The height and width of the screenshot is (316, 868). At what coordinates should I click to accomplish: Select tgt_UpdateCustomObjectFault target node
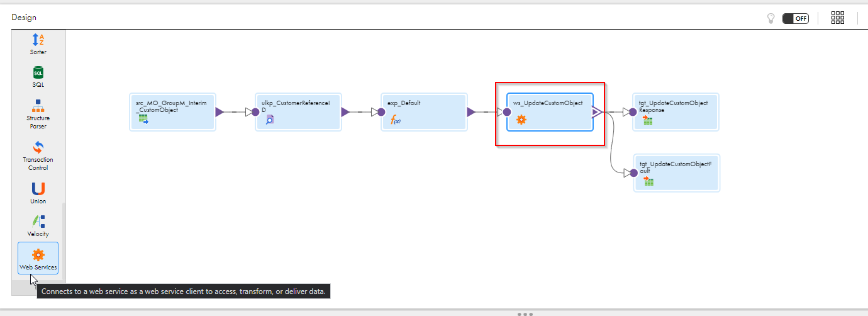tap(677, 172)
